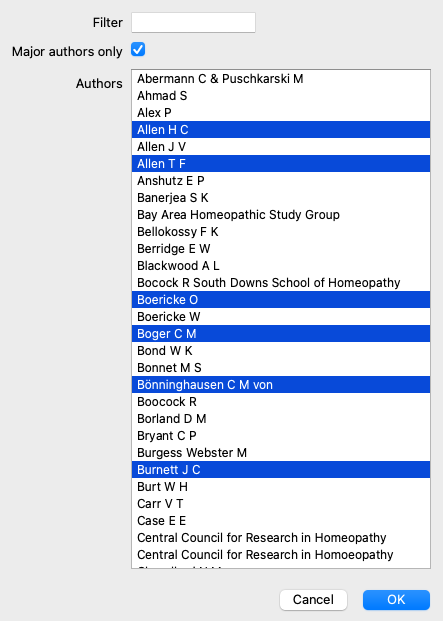This screenshot has width=443, height=621.
Task: Select author Case E E
Action: tap(281, 521)
